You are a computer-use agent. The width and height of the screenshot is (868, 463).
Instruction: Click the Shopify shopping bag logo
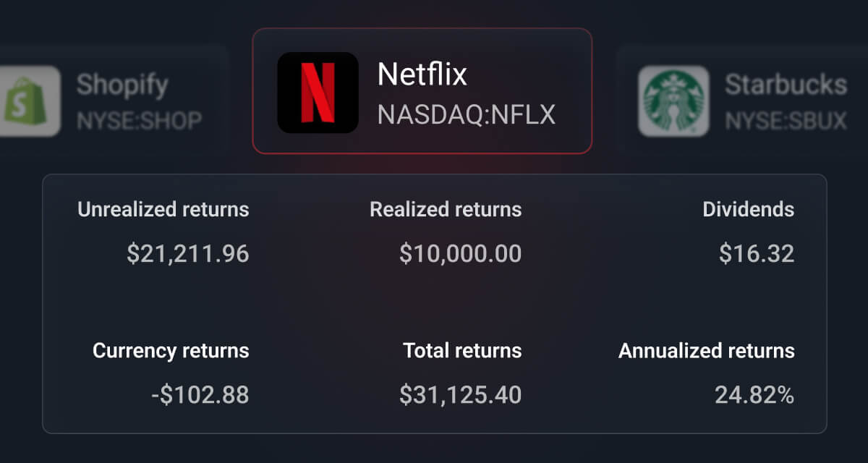coord(30,101)
